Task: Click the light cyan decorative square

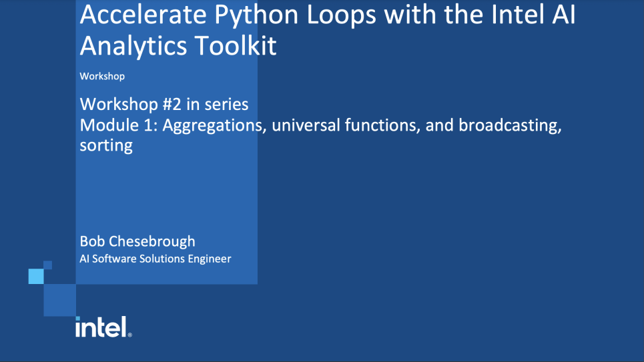Action: pyautogui.click(x=36, y=276)
